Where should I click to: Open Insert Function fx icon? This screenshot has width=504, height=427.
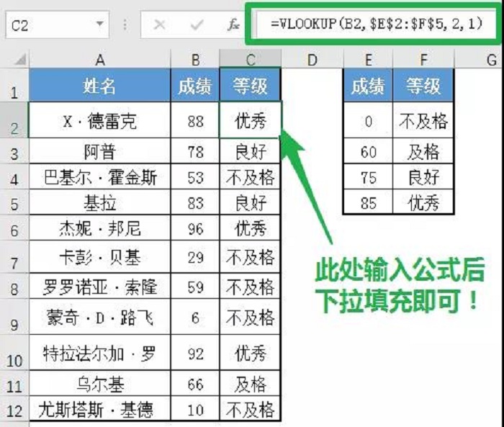click(233, 24)
